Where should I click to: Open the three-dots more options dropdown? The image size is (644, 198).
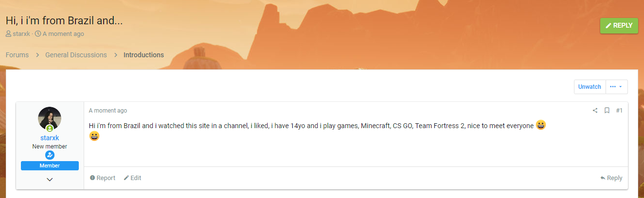pyautogui.click(x=616, y=87)
